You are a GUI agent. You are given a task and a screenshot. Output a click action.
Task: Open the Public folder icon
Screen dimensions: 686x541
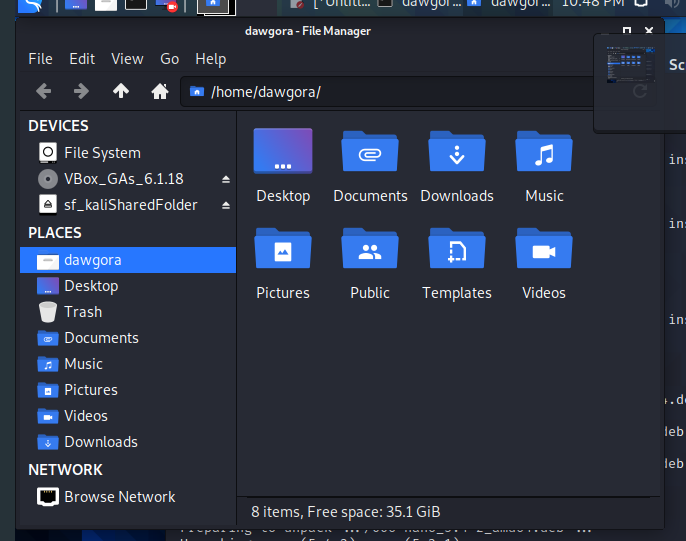pyautogui.click(x=370, y=250)
